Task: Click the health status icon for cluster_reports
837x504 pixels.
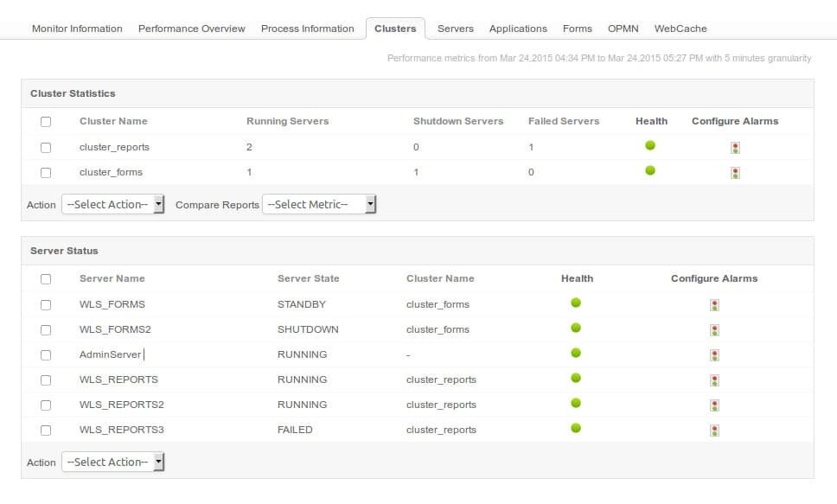Action: tap(649, 146)
